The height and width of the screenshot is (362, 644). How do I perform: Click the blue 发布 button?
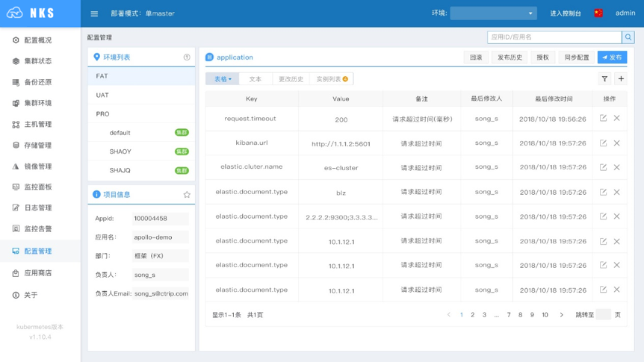612,57
